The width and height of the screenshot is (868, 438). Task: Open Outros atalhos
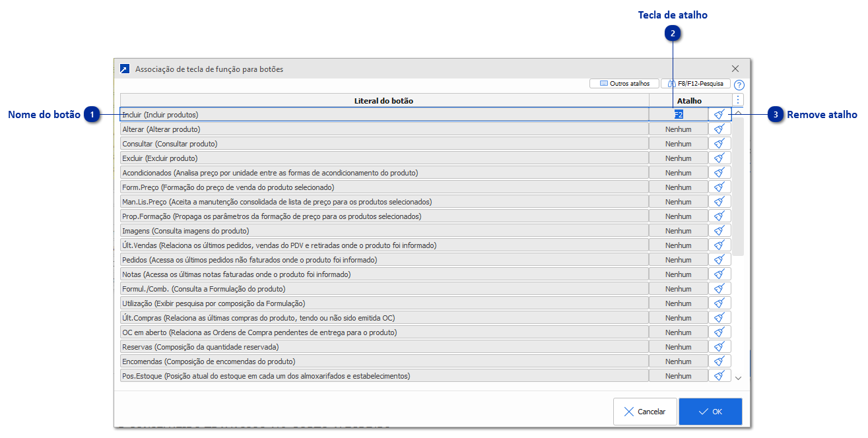coord(624,84)
